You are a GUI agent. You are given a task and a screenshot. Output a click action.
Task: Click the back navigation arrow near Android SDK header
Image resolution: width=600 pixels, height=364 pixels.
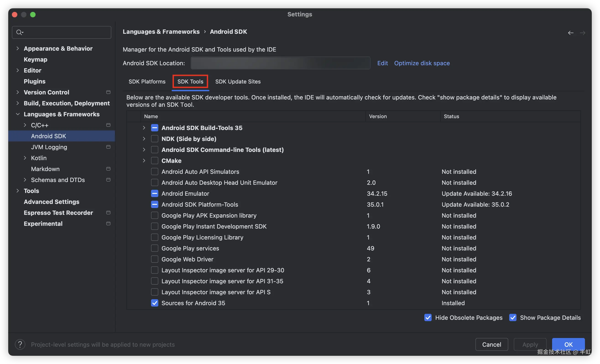571,33
